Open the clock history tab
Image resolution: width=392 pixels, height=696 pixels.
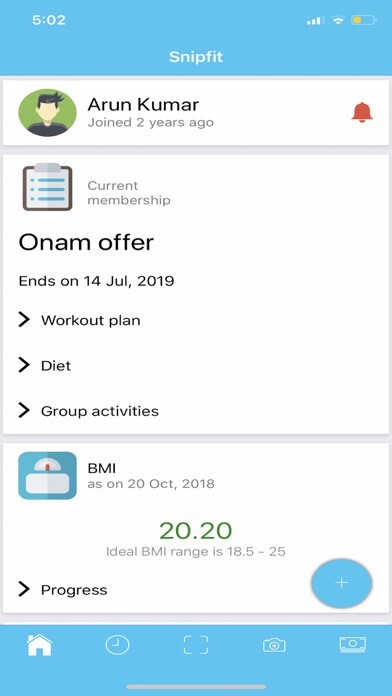118,645
